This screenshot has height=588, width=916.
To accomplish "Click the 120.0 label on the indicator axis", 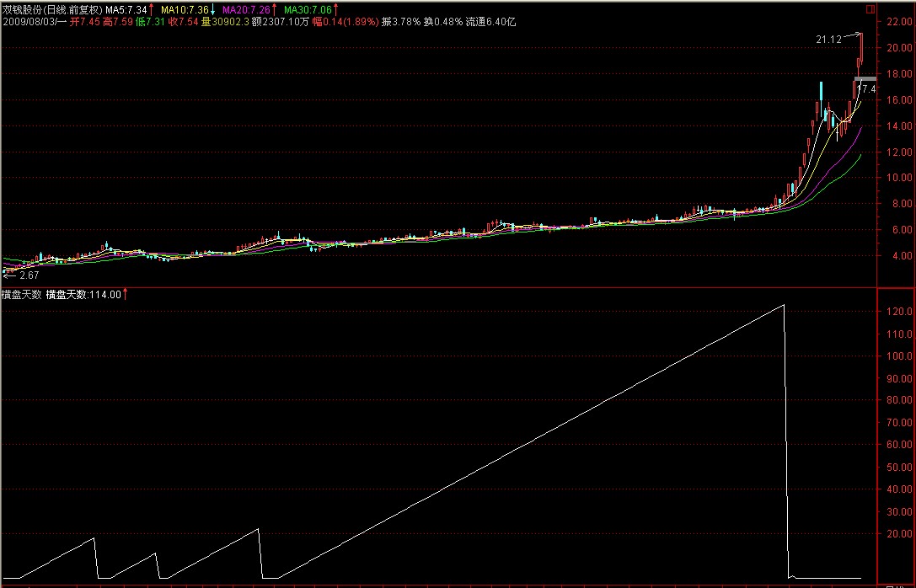I will [899, 312].
